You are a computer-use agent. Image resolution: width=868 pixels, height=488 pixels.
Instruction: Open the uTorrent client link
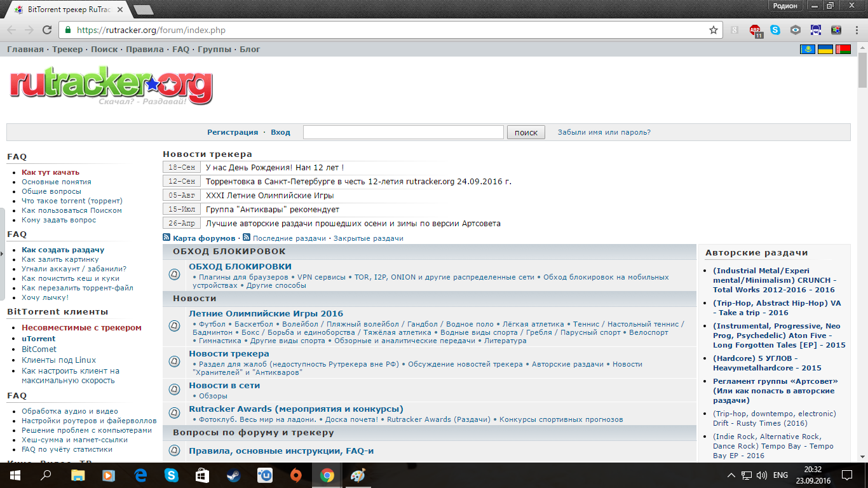click(x=39, y=339)
